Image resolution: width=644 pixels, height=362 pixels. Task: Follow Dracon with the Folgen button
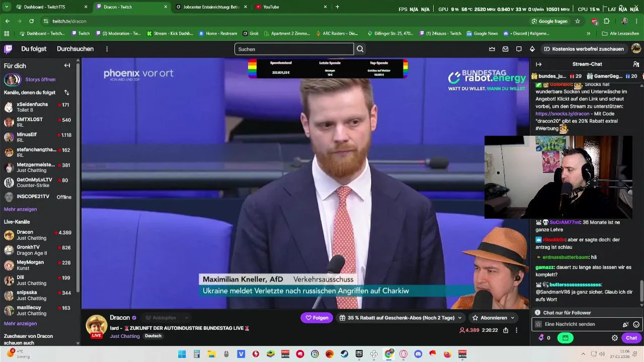[317, 318]
